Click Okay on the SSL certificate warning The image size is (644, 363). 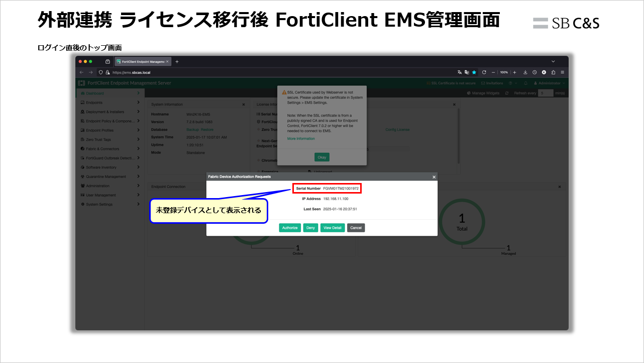click(x=322, y=157)
